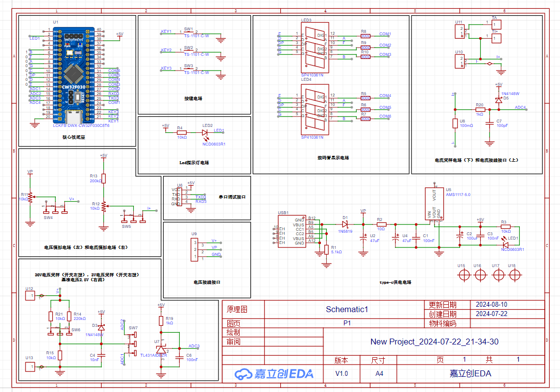Click the 数码管显示电路 section label
This screenshot has width=560, height=392.
[x=333, y=158]
